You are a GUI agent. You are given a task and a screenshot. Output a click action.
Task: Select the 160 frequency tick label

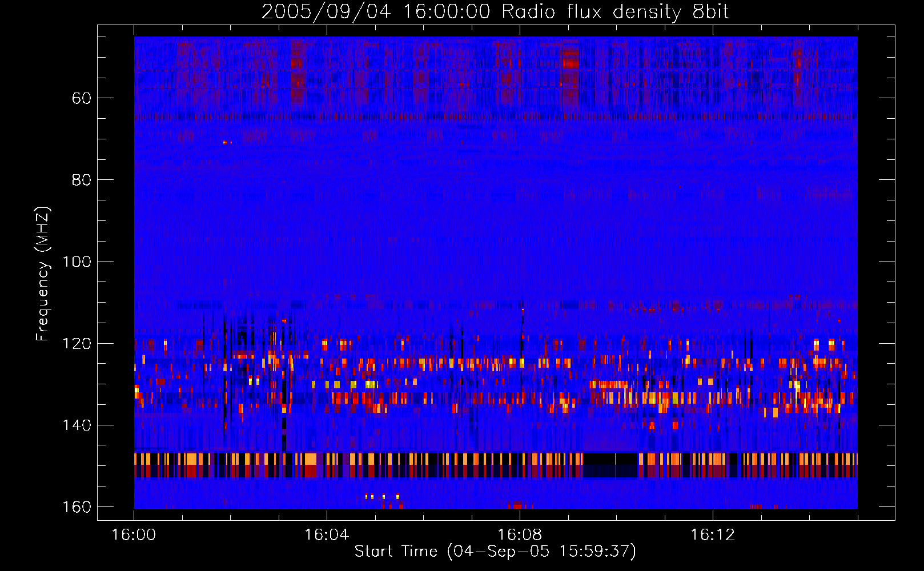coord(77,507)
